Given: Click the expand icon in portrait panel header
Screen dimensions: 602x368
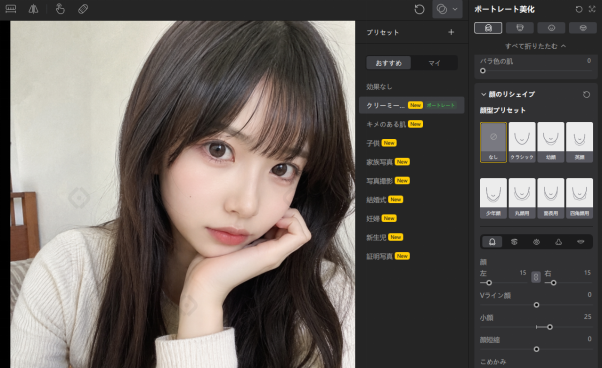Looking at the screenshot, I should [592, 9].
